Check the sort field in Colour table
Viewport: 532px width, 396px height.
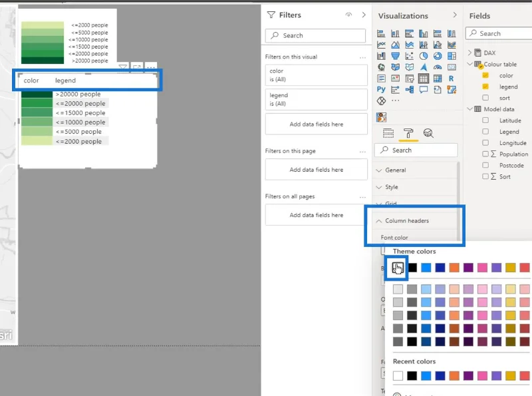point(485,98)
